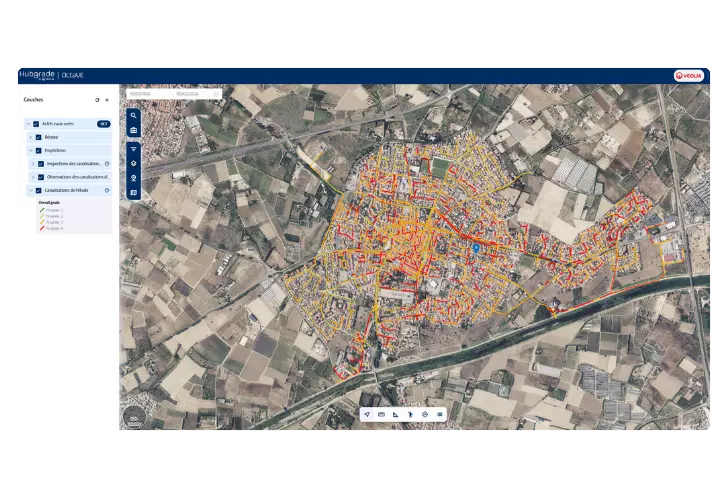Select the Actifs eaux usées label
This screenshot has height=498, width=728.
click(x=58, y=124)
